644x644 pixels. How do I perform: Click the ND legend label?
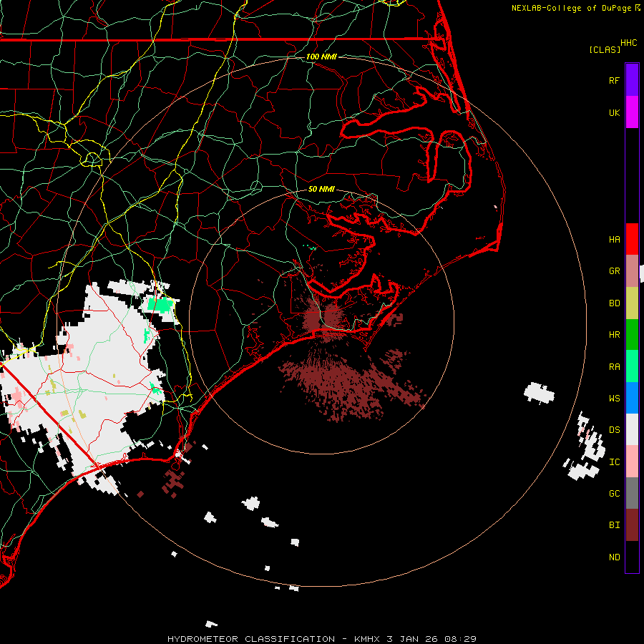click(x=614, y=557)
